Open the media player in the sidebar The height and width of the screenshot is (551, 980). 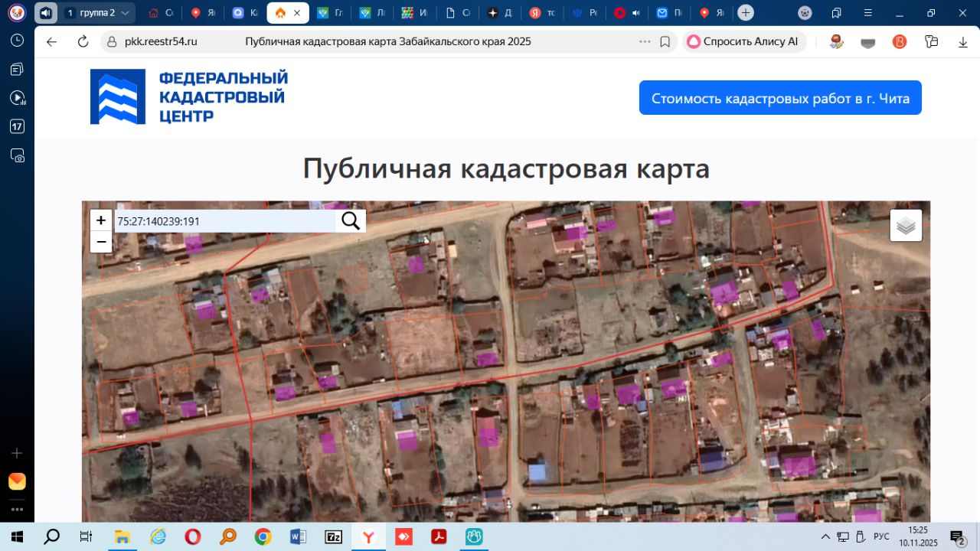[17, 98]
